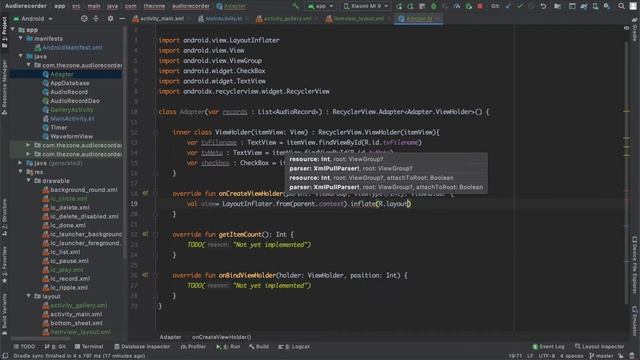Open the app run configuration dropdown
The width and height of the screenshot is (640, 360).
pos(321,6)
